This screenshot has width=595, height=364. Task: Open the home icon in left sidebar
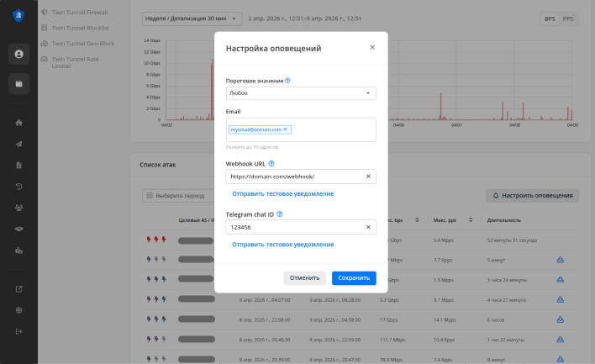tap(18, 123)
